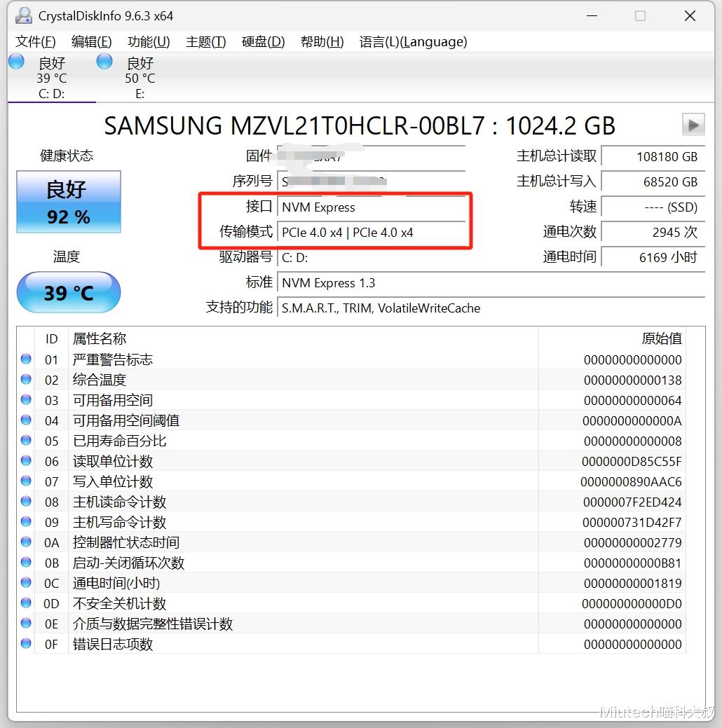Screen dimensions: 722x728
Task: Click the blue status orb for E: disk
Action: tap(104, 61)
